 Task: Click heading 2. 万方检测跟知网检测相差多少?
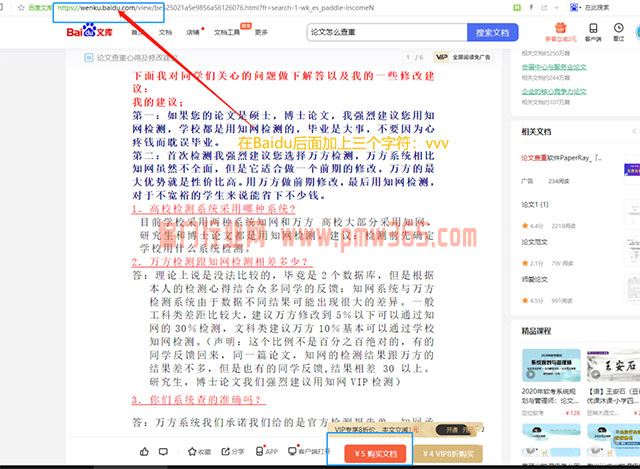click(x=220, y=262)
